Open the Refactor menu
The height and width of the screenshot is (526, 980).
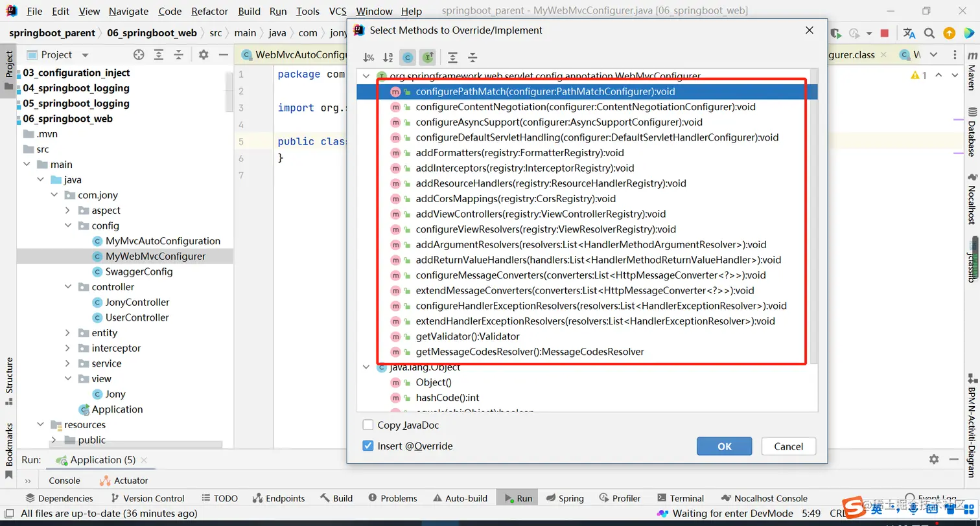coord(210,11)
